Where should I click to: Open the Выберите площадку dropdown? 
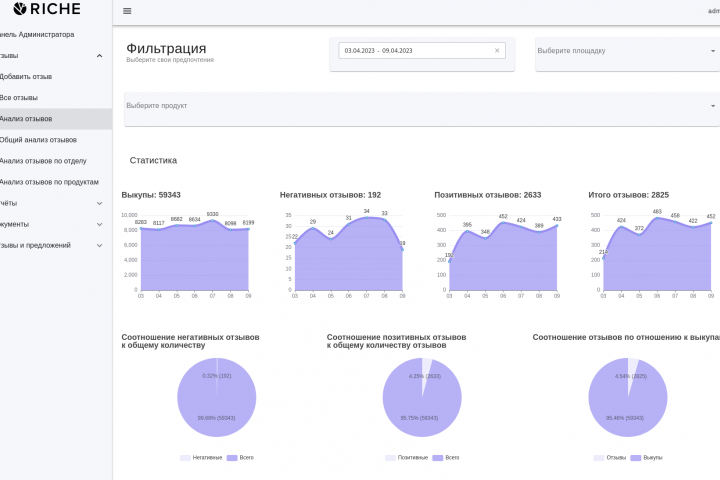point(625,51)
